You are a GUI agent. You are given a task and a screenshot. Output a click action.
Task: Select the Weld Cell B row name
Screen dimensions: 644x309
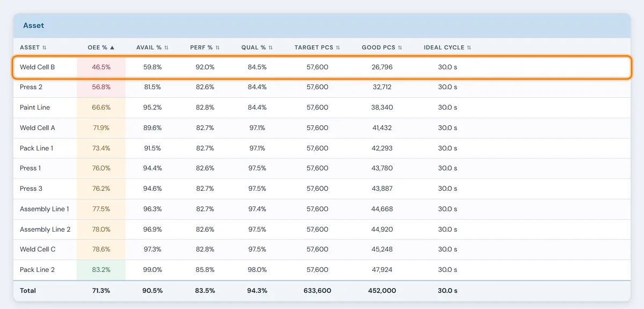(37, 67)
